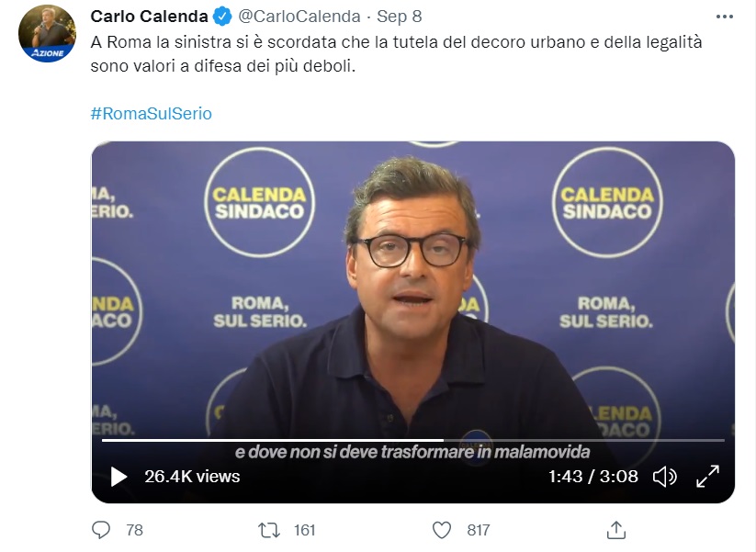Open Carlo Calenda's profile avatar

[47, 34]
